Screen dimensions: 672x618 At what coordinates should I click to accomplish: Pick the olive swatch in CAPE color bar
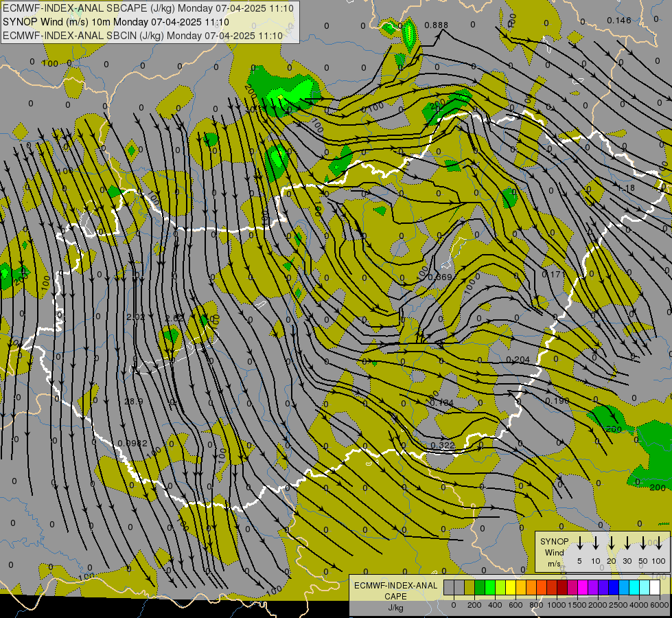pos(470,587)
